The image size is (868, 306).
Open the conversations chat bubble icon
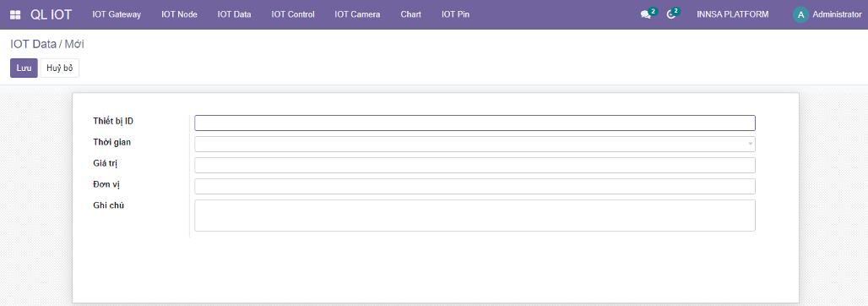point(645,15)
